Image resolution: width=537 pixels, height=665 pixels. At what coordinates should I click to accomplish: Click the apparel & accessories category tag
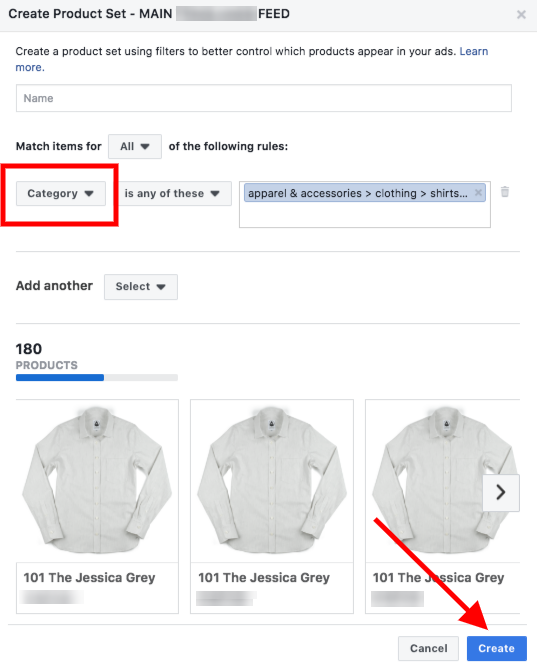[358, 193]
